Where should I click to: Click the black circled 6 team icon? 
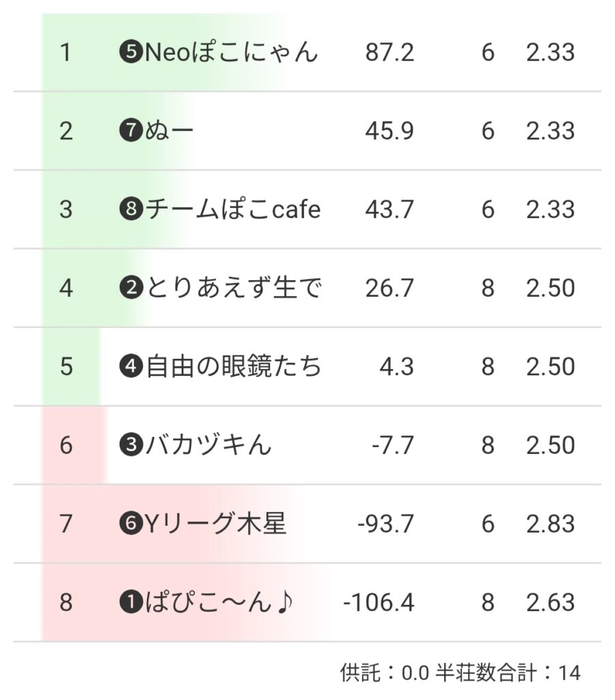click(x=130, y=524)
